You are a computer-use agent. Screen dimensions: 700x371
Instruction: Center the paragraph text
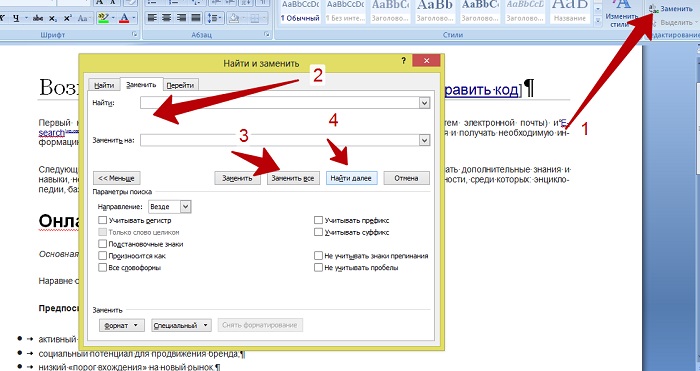167,18
